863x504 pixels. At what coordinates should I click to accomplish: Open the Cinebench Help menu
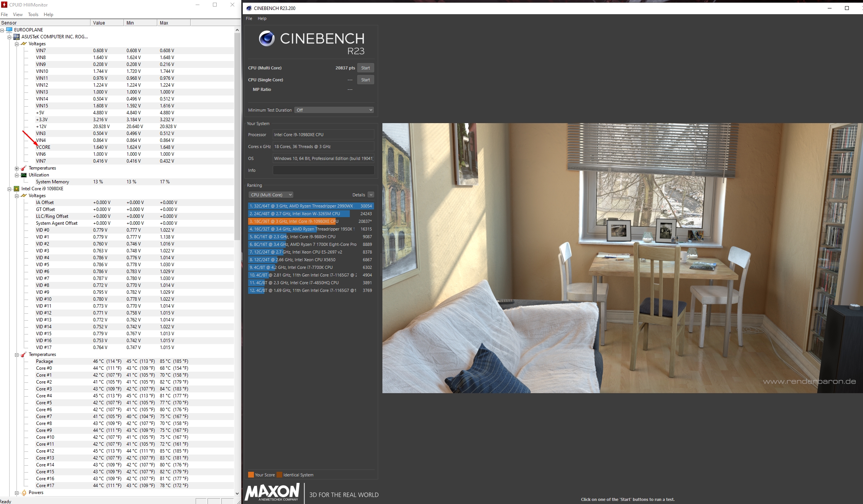[262, 18]
